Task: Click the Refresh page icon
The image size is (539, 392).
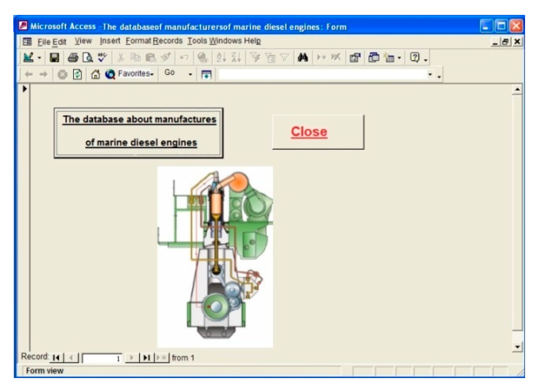Action: coord(78,75)
